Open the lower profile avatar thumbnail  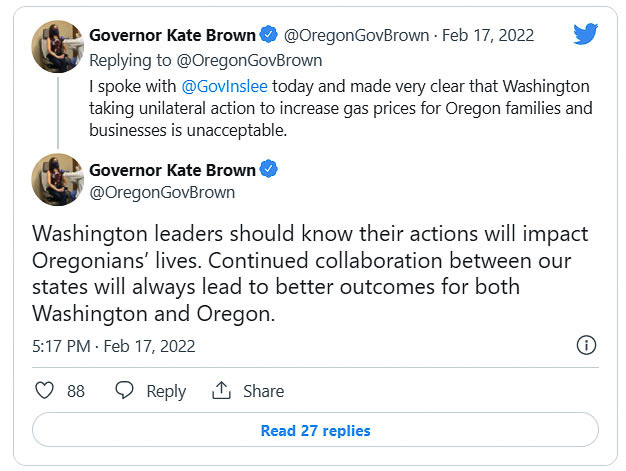click(58, 181)
